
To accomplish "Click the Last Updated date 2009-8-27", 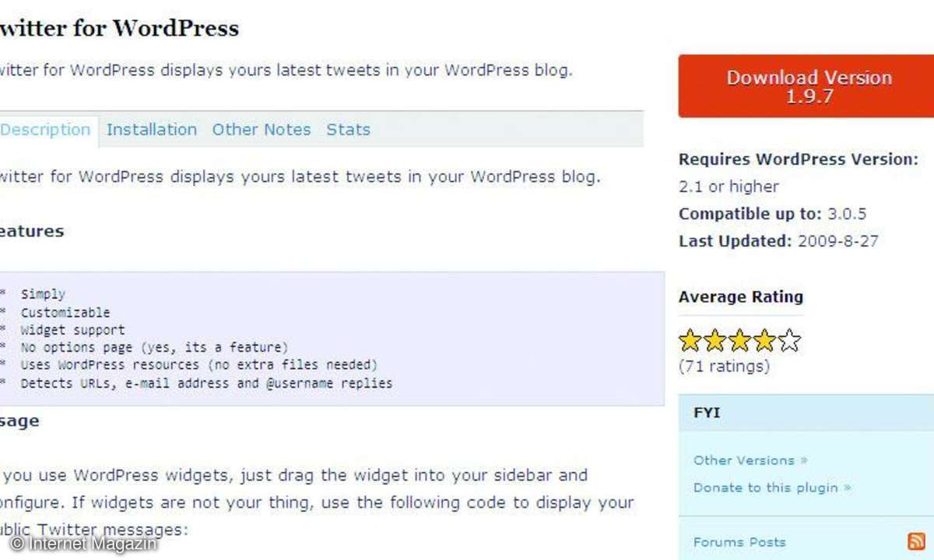I will [x=838, y=241].
